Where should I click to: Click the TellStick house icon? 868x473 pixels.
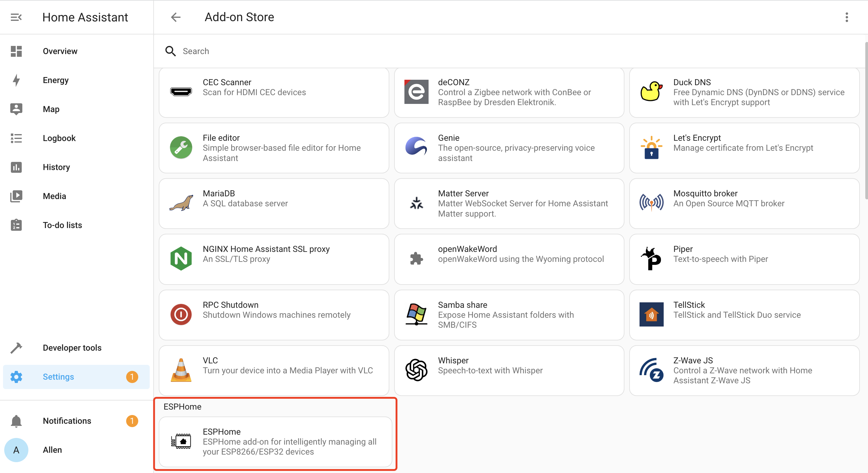(x=651, y=314)
